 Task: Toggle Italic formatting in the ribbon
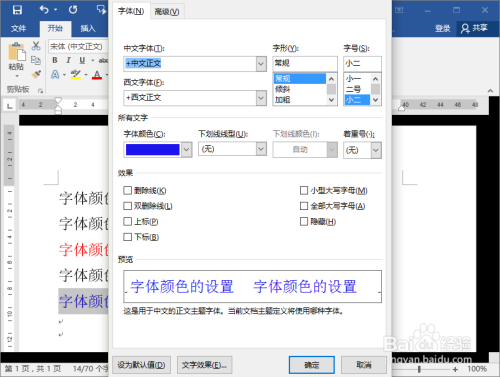coord(68,60)
